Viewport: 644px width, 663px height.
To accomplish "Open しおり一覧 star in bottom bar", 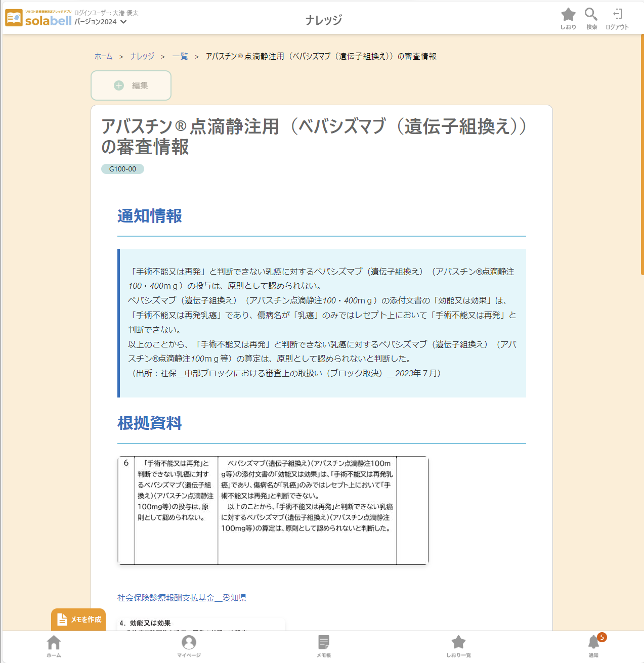I will click(x=458, y=643).
